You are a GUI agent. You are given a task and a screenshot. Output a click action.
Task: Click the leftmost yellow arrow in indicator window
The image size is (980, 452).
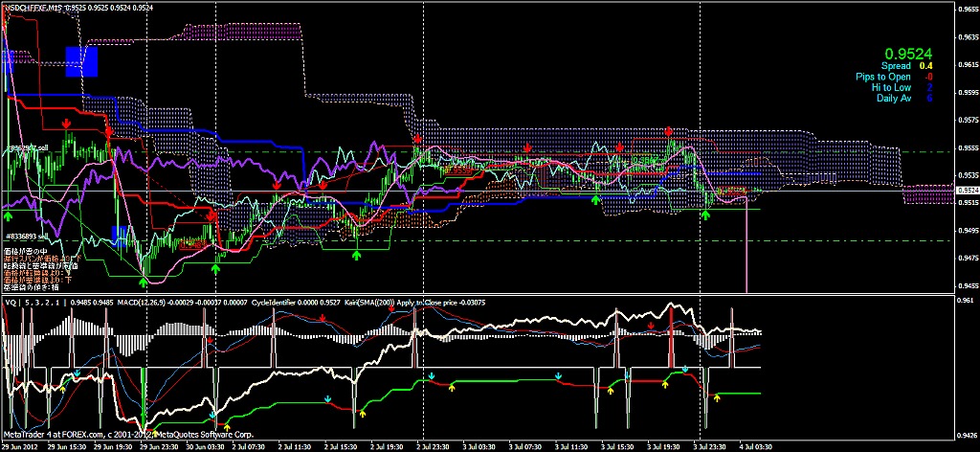tap(63, 390)
